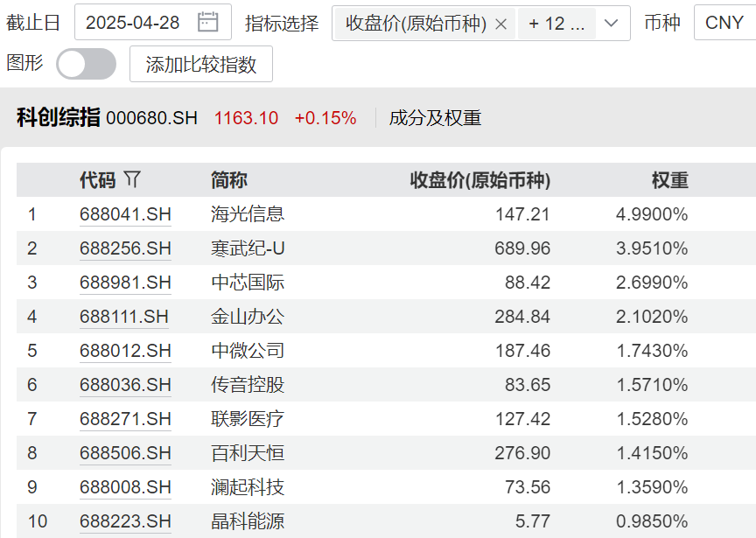Open stock code 688981.SH link

click(x=125, y=283)
